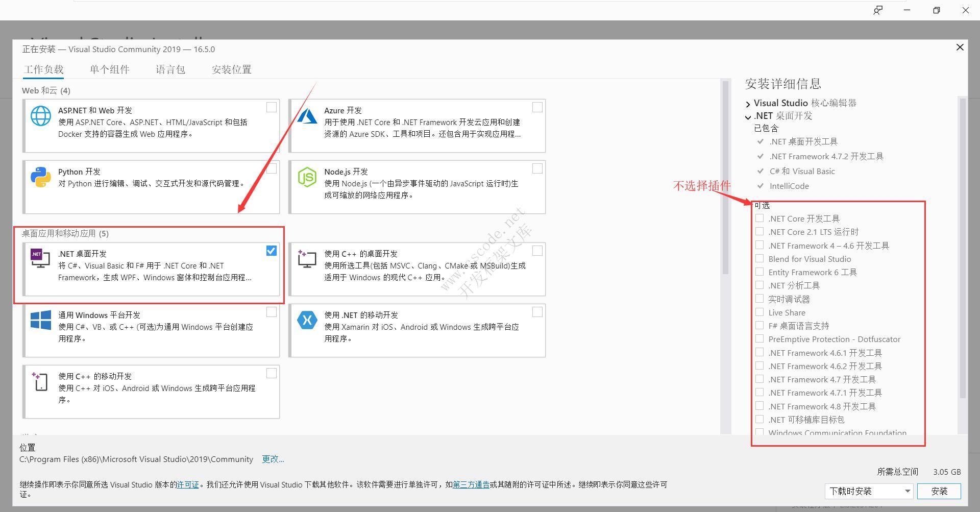
Task: Click the C++ desktop development icon
Action: [307, 258]
